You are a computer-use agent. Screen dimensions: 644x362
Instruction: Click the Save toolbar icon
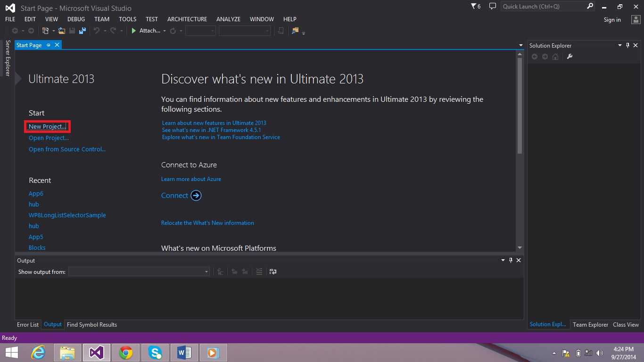(72, 31)
